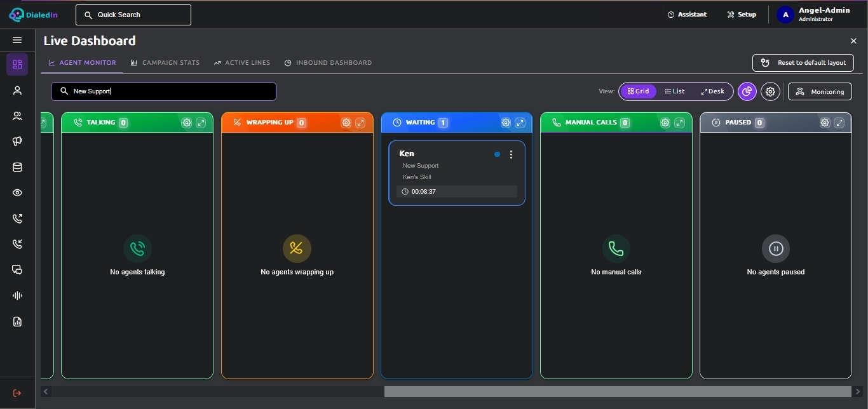Open dashboard settings gear near Monitoring

coord(771,91)
